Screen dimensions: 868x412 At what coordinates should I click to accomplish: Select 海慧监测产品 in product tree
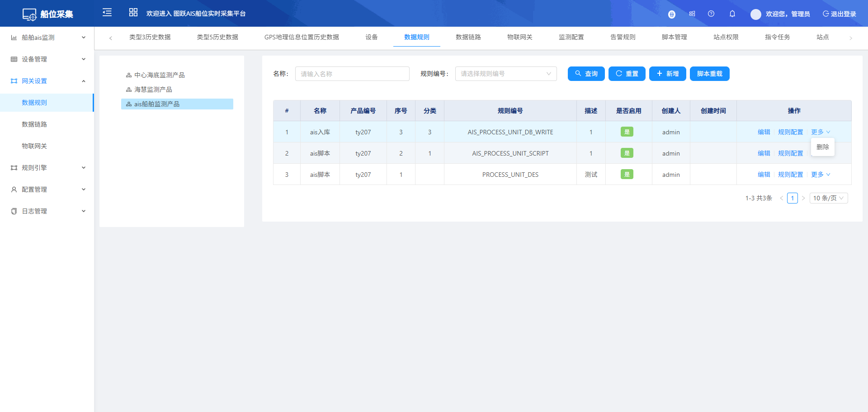(153, 90)
